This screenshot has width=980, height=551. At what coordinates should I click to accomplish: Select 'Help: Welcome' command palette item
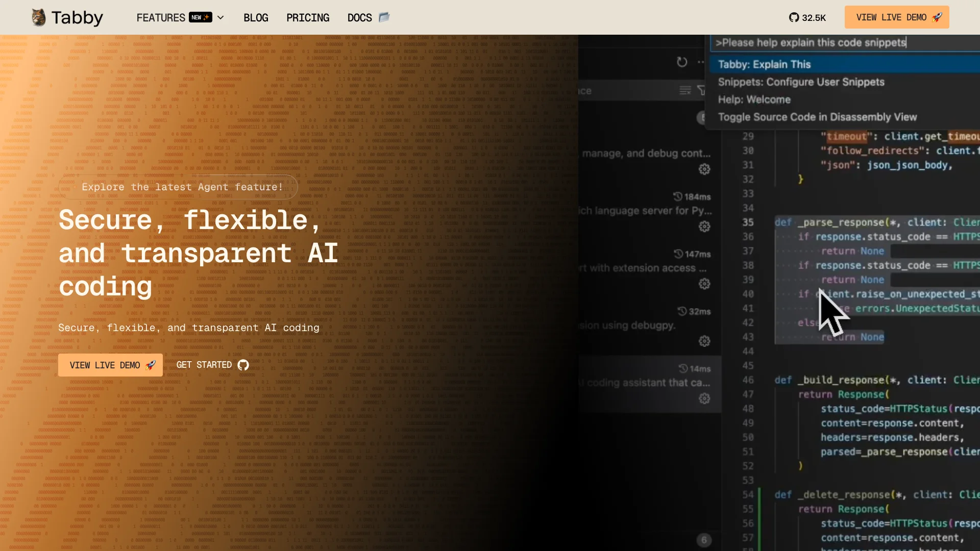[x=754, y=99]
